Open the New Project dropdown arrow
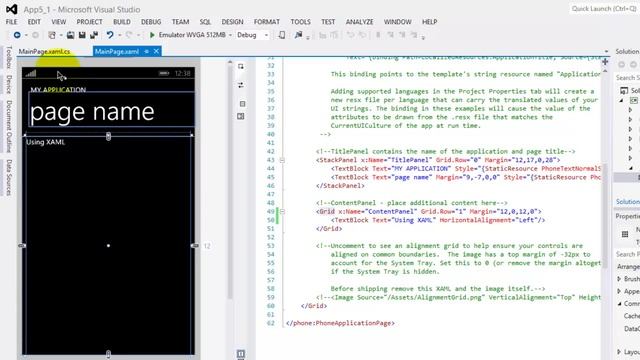This screenshot has width=640, height=360. [x=61, y=36]
